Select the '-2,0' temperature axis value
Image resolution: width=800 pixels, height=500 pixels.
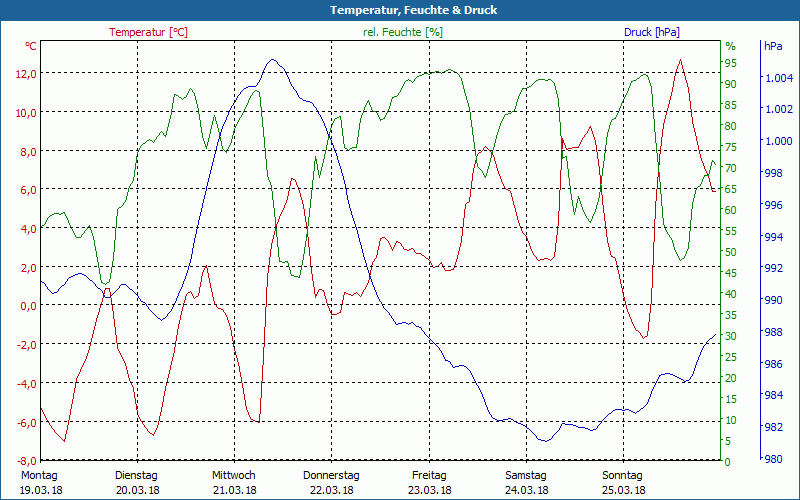27,345
